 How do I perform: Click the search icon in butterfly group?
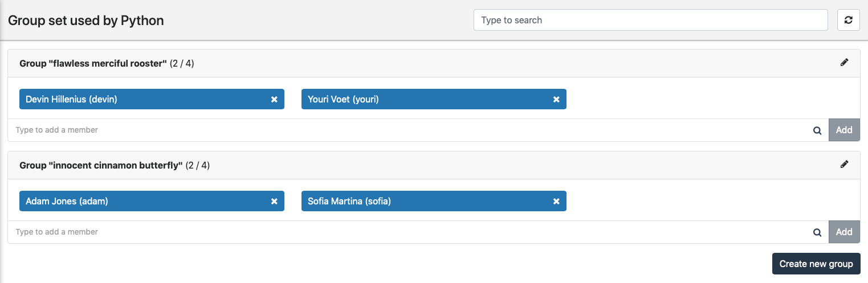817,232
